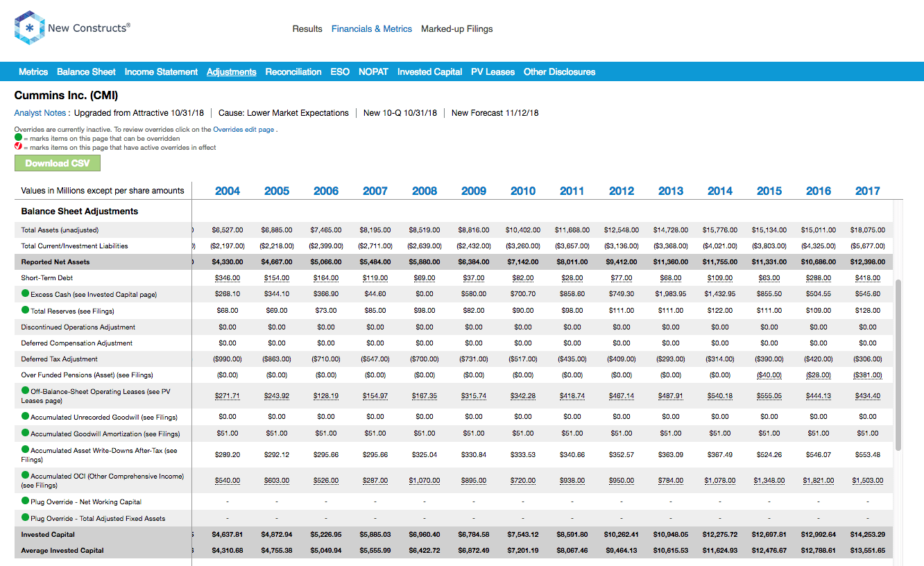Open the Other Disclosures tab
The width and height of the screenshot is (924, 566).
pyautogui.click(x=559, y=71)
